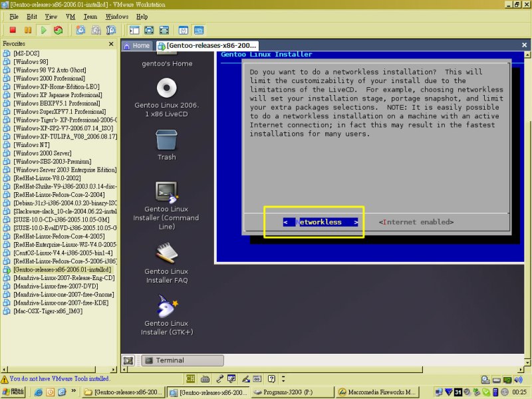Close the current VM tab with X
This screenshot has width=532, height=399.
[524, 45]
